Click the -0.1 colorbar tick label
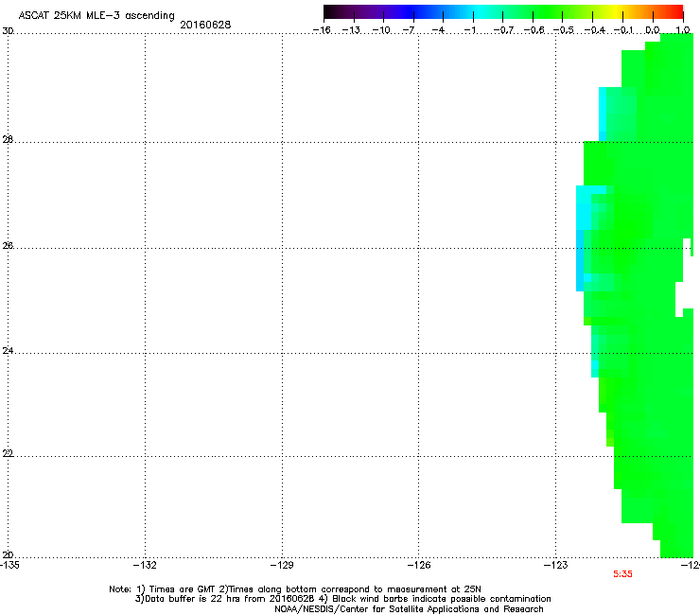Image resolution: width=700 pixels, height=615 pixels. pos(623,30)
